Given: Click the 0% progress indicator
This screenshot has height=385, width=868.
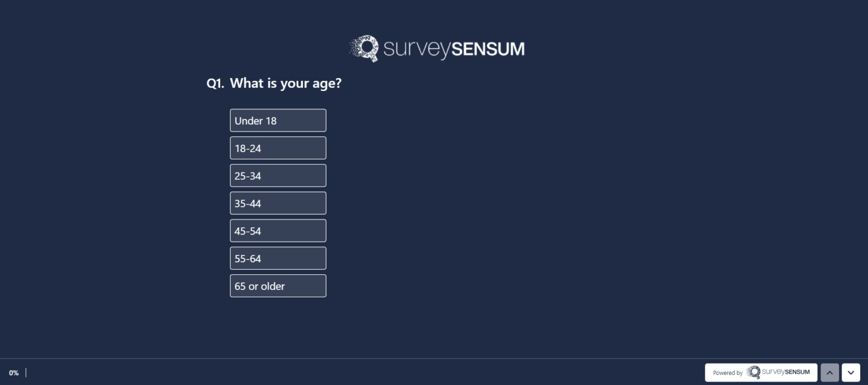Looking at the screenshot, I should pos(14,372).
